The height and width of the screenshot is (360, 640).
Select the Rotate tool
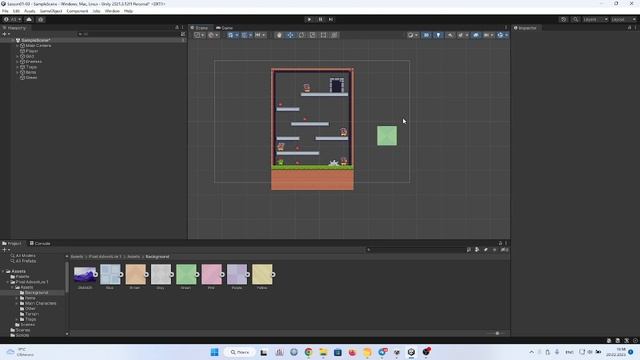click(302, 35)
